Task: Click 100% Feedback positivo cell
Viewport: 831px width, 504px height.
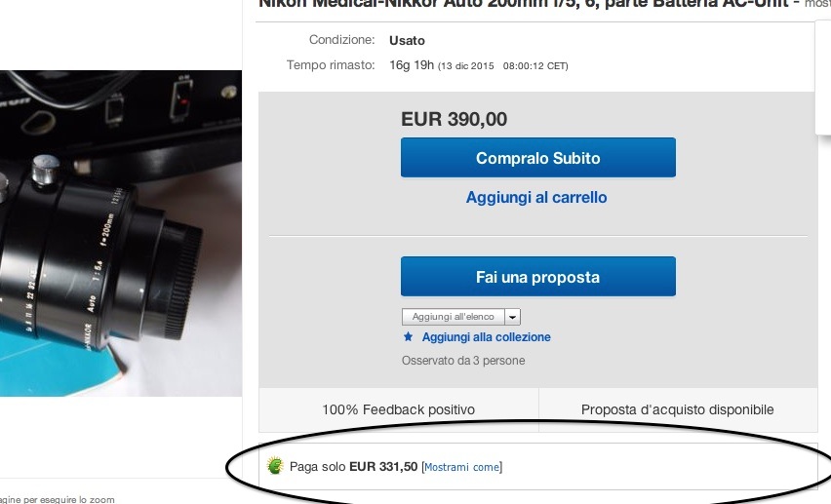Action: (x=399, y=409)
